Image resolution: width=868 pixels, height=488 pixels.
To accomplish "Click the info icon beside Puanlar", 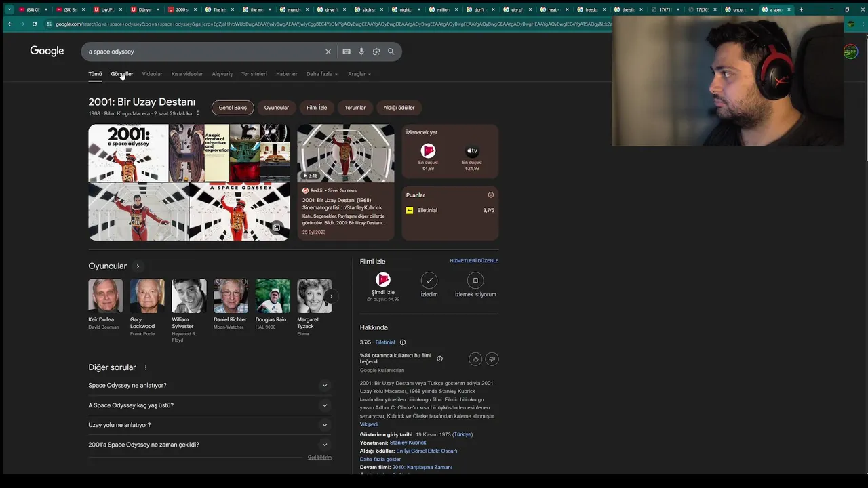I will (491, 195).
